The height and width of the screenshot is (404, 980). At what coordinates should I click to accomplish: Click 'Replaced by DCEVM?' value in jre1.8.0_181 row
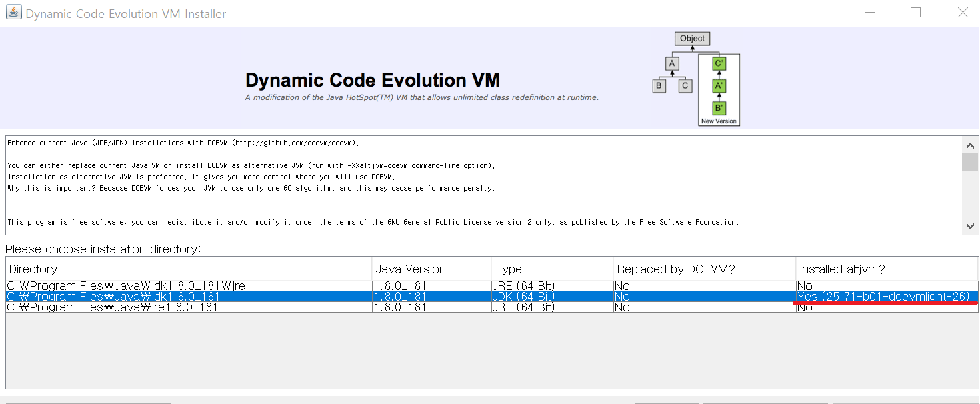pyautogui.click(x=704, y=307)
